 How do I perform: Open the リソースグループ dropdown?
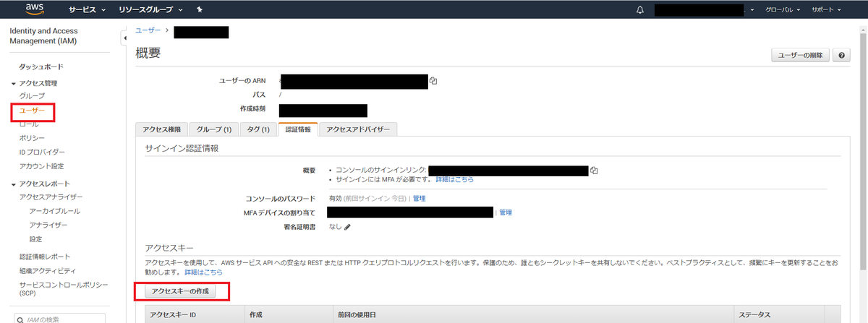(150, 10)
